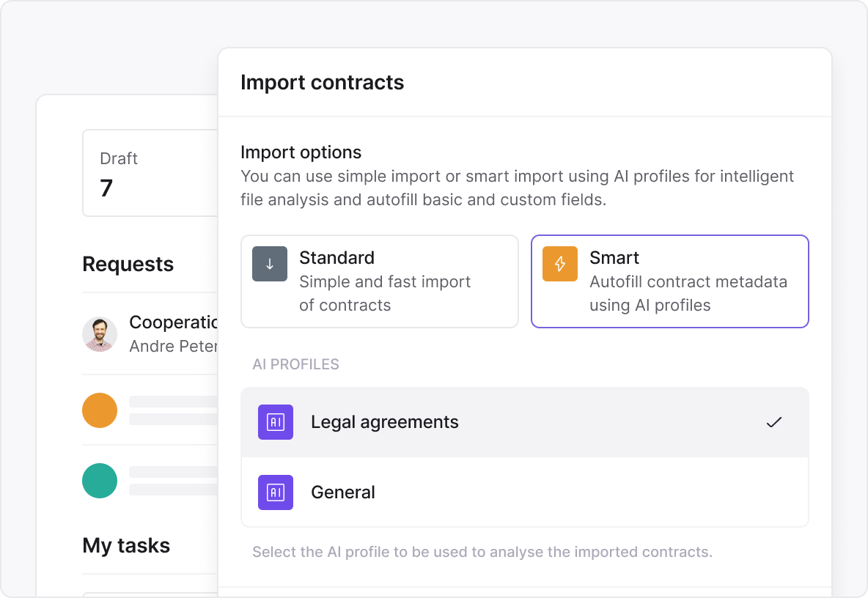The image size is (868, 598).
Task: Click the teal avatar circle under Requests
Action: pos(100,481)
